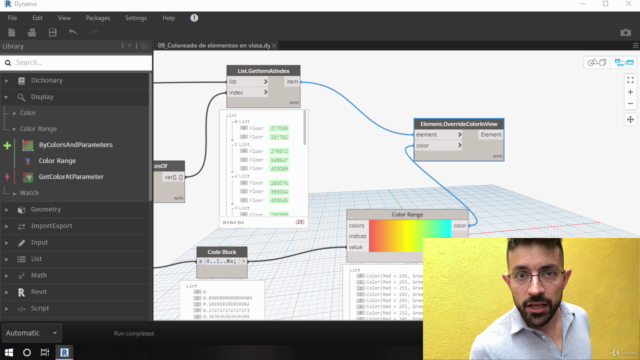The width and height of the screenshot is (640, 360).
Task: Click the Geometry library cube icon
Action: (21, 210)
